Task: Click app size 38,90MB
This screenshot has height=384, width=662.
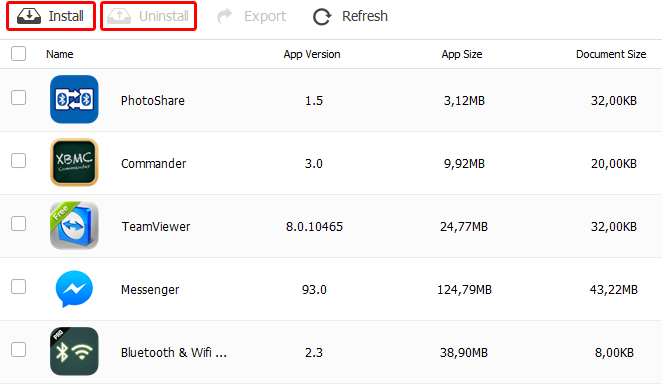Action: (464, 352)
